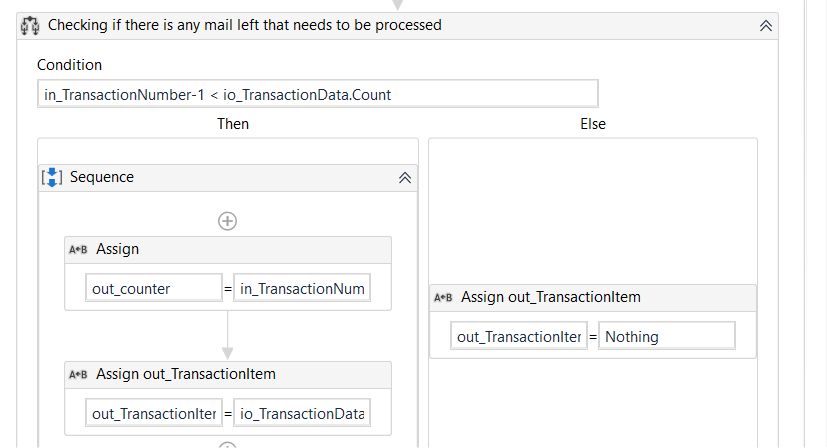
Task: Add activity via plus icon above Assign
Action: point(227,221)
